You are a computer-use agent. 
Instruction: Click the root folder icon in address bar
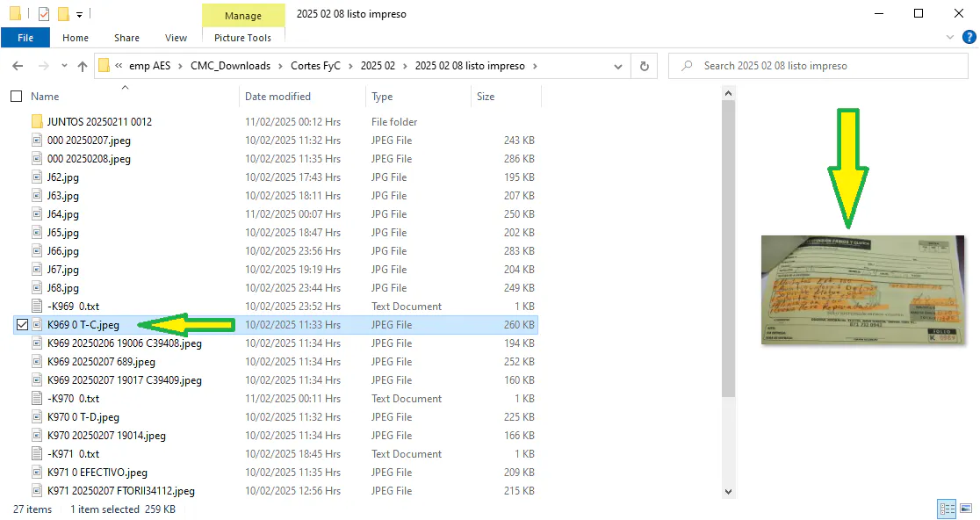[104, 66]
